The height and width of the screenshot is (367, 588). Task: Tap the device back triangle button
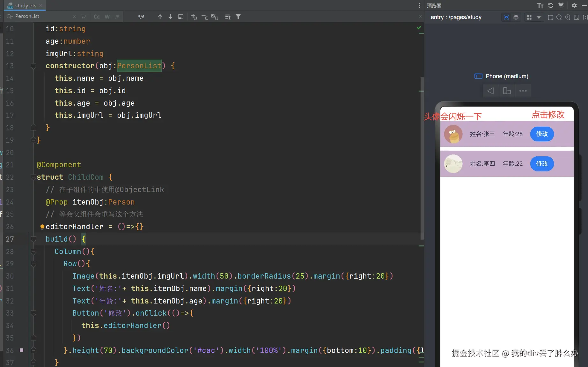[491, 91]
